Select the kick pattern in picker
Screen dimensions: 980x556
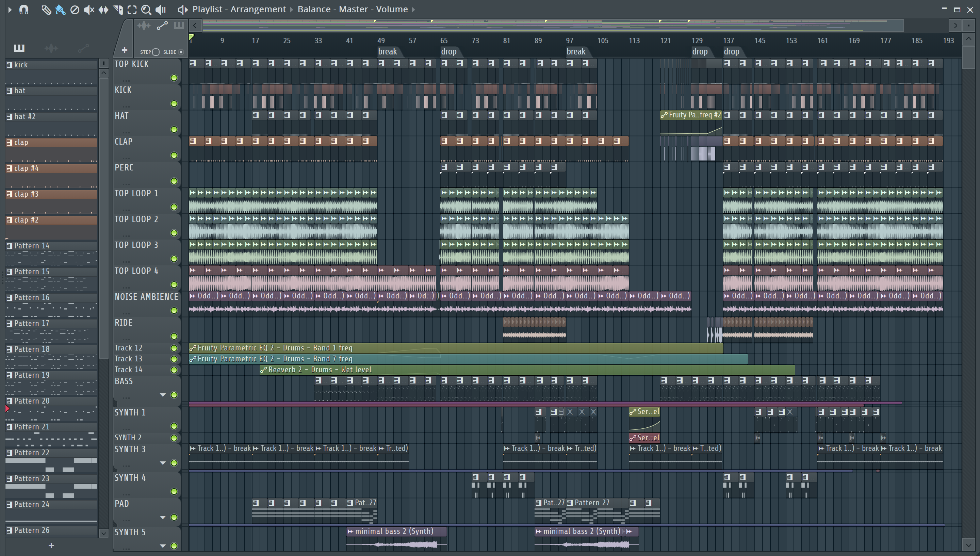[x=51, y=65]
